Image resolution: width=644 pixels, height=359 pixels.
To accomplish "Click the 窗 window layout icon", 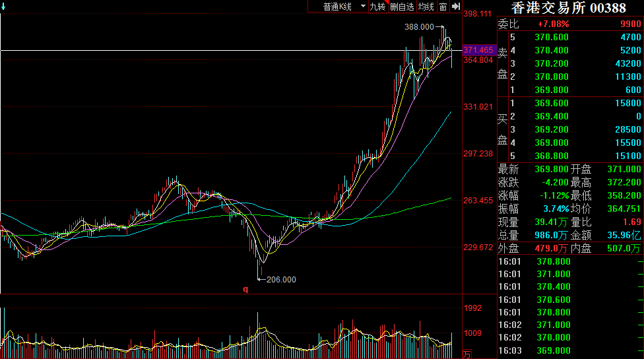I will (x=443, y=7).
